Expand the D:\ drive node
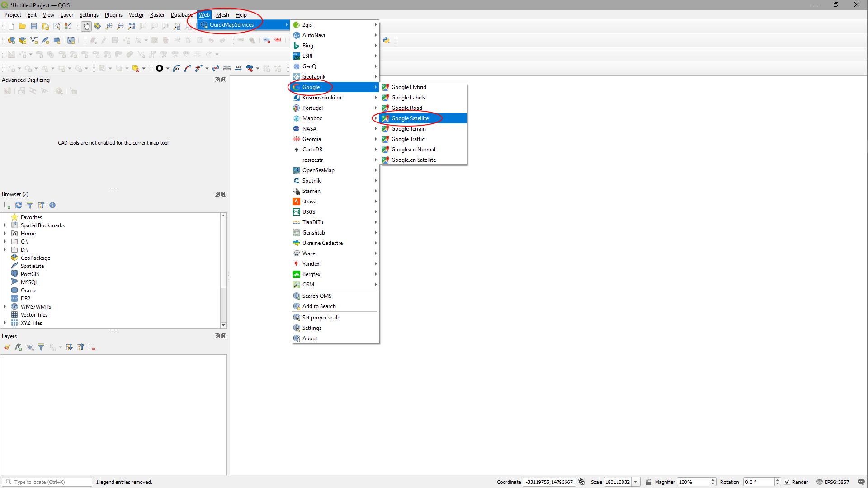Image resolution: width=868 pixels, height=488 pixels. (x=5, y=249)
